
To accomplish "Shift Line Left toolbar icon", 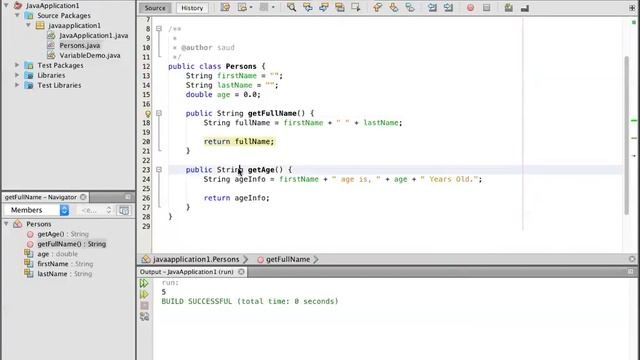I will point(432,7).
